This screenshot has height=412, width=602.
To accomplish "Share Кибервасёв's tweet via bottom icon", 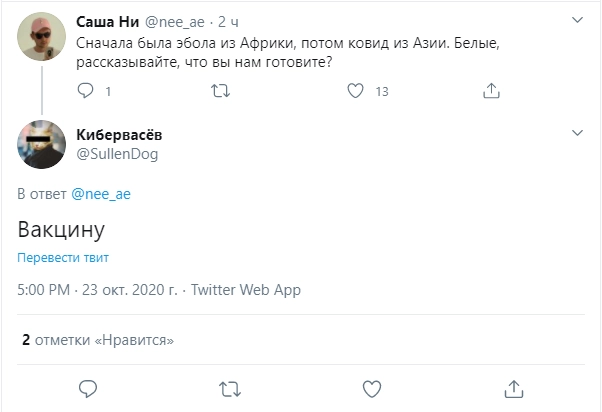I will click(x=513, y=387).
